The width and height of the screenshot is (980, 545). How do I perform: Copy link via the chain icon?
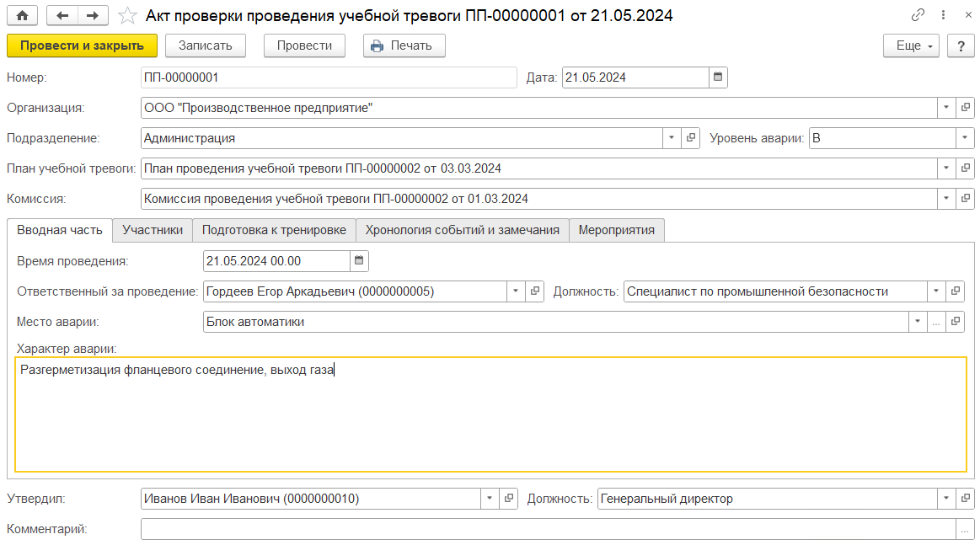click(x=918, y=16)
